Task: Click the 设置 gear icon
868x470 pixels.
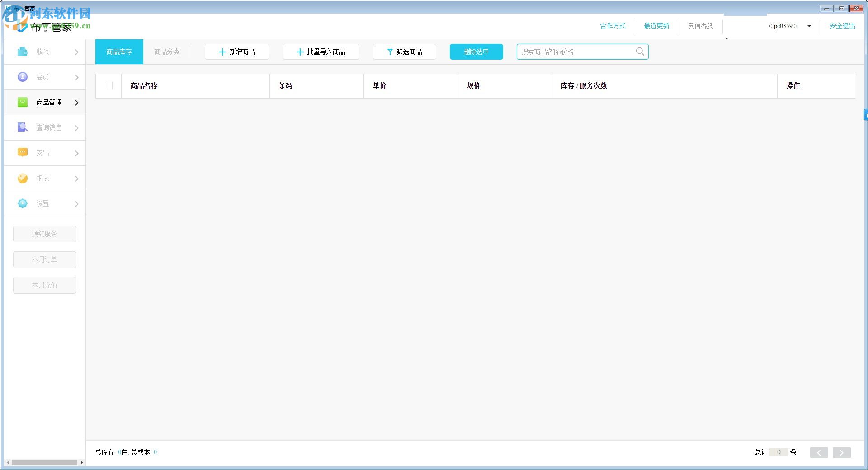Action: tap(23, 203)
